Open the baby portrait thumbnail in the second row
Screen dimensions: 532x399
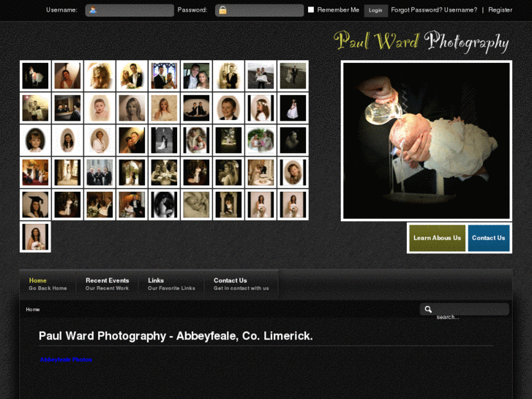pyautogui.click(x=100, y=108)
